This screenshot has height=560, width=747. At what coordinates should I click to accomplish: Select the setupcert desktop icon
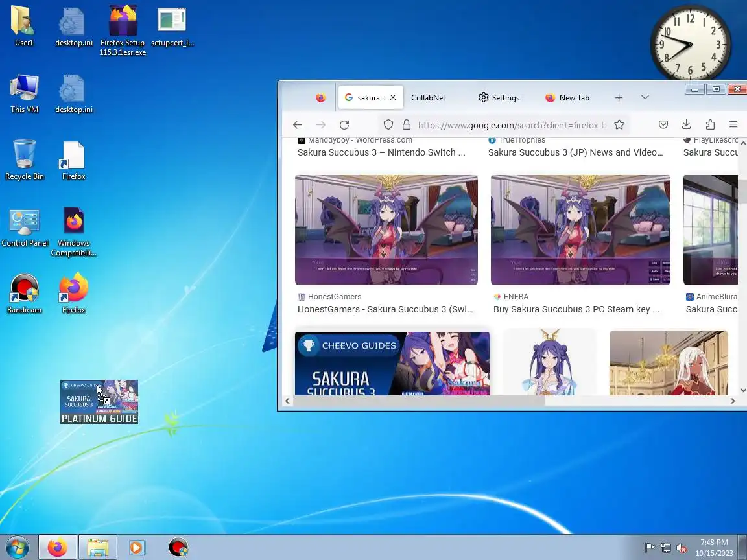click(x=172, y=26)
